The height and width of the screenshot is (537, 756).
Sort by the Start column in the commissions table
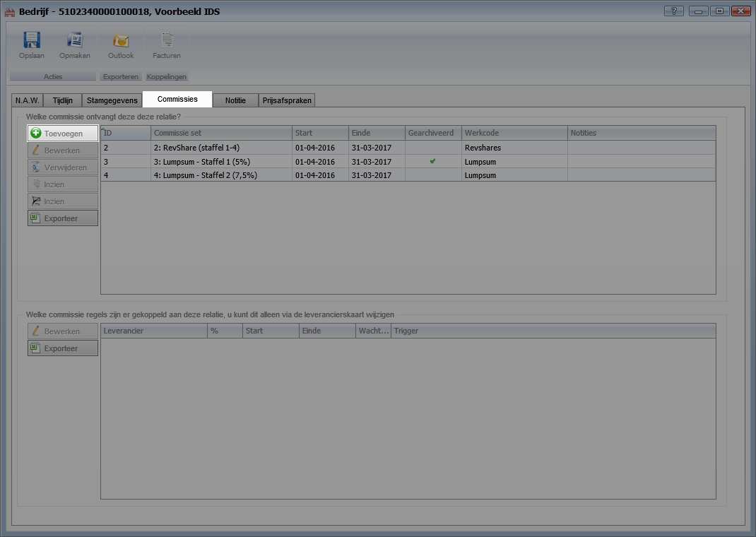point(319,133)
